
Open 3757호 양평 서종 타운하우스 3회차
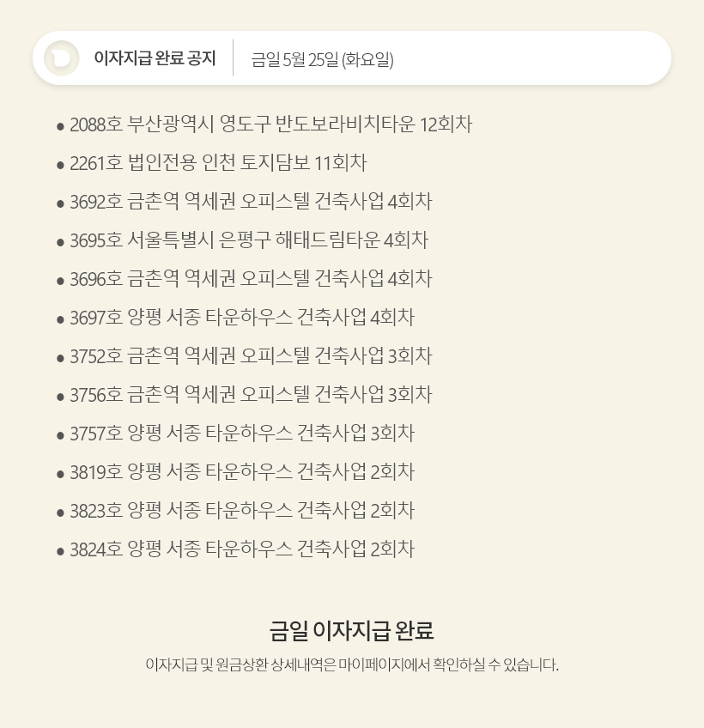[242, 433]
